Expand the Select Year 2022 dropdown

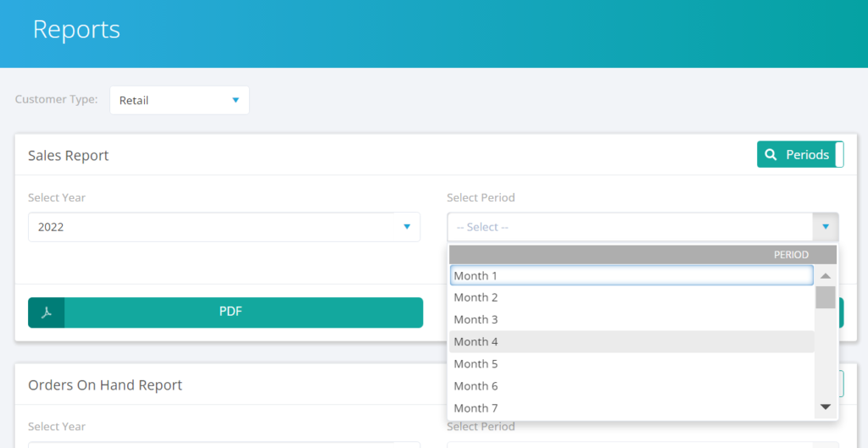point(224,227)
